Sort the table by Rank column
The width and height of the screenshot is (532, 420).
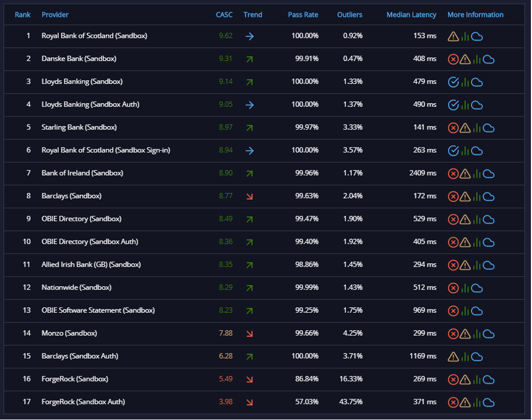(22, 15)
